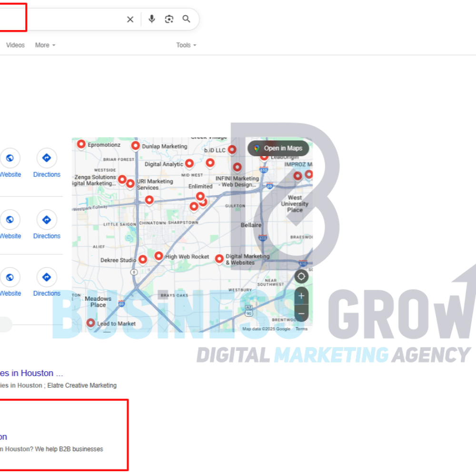The height and width of the screenshot is (476, 476).
Task: Get Directions for third listing
Action: [47, 283]
